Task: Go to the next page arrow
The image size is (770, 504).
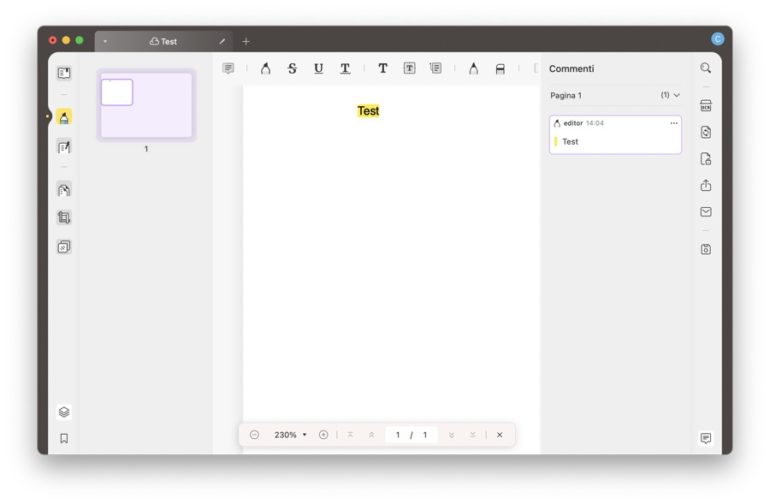Action: pyautogui.click(x=451, y=435)
